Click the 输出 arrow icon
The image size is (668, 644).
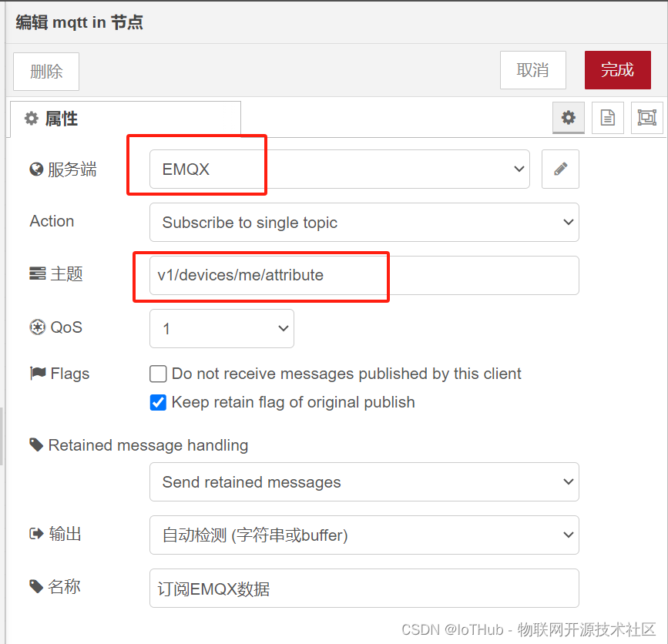37,534
